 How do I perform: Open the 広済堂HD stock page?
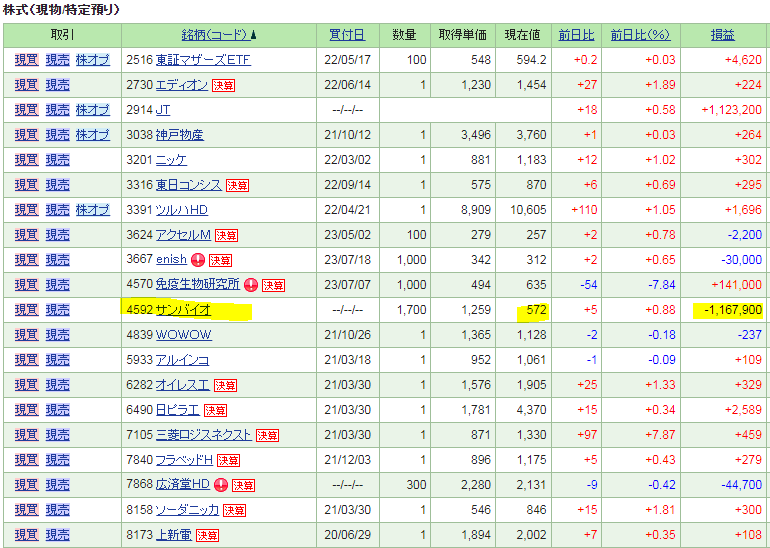point(183,485)
